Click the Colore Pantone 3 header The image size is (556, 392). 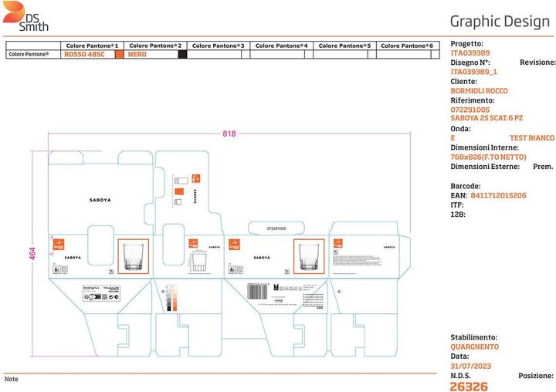[x=219, y=46]
